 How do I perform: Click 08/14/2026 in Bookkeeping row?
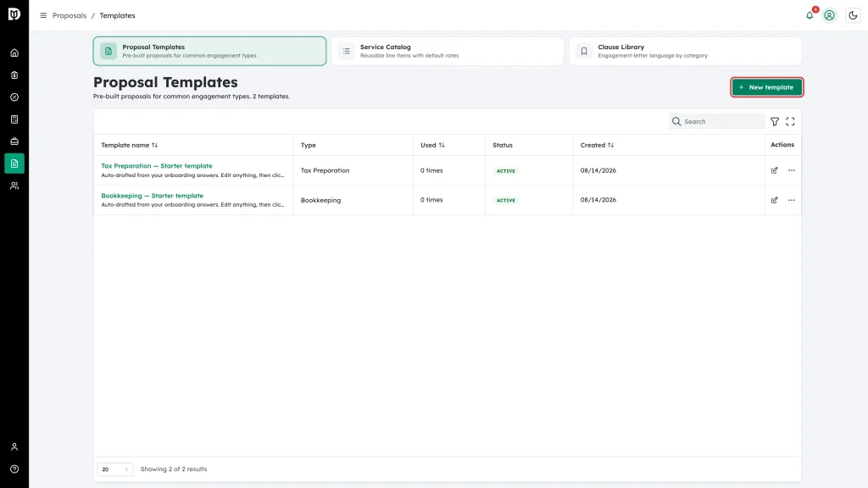598,200
